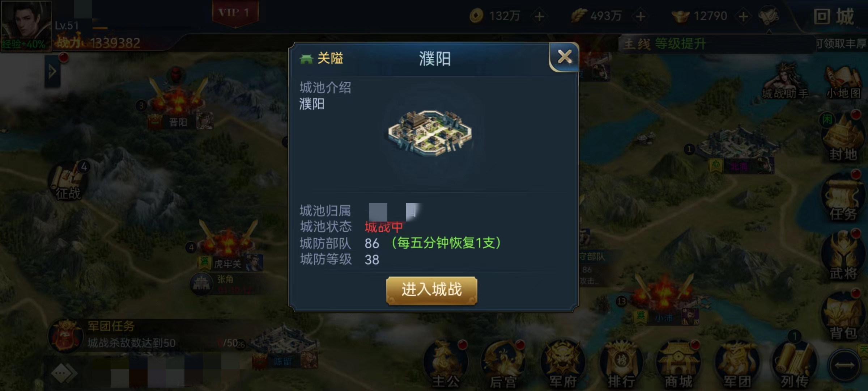Open the 征战 campaign scroll icon

coord(69,181)
